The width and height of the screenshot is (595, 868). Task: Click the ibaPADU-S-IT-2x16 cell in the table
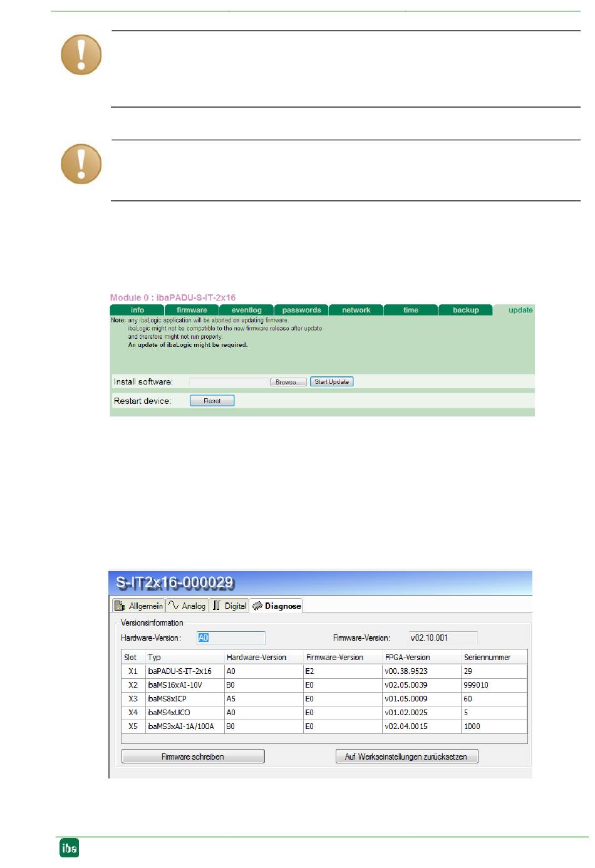(x=185, y=671)
